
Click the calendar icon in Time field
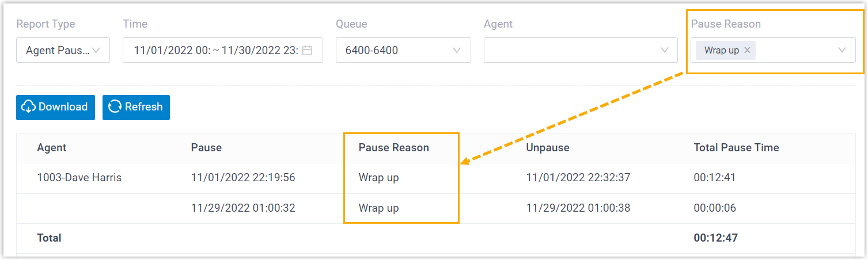[x=308, y=50]
